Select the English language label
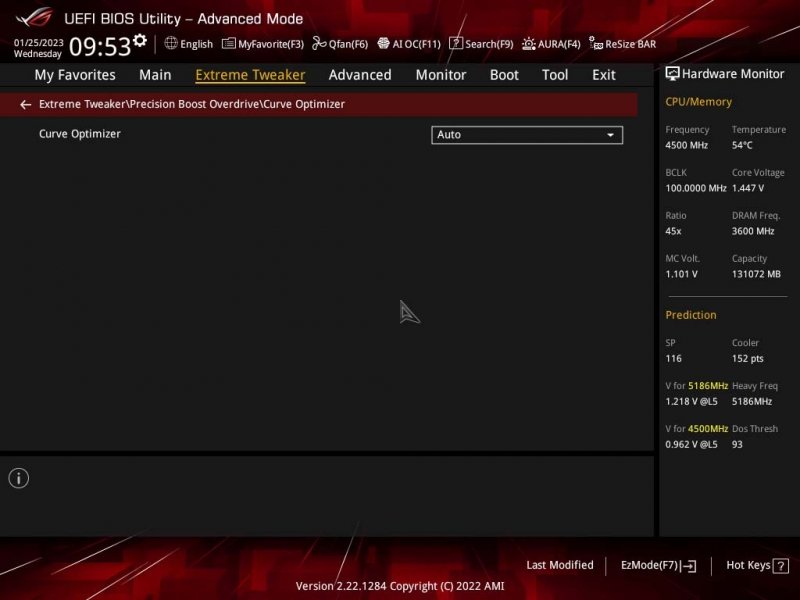The height and width of the screenshot is (600, 800). tap(196, 44)
